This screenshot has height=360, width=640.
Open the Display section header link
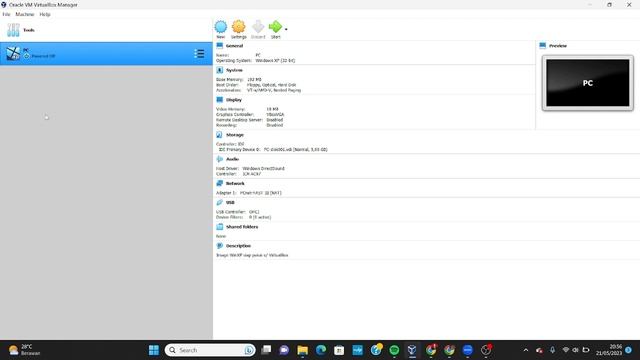click(x=234, y=100)
